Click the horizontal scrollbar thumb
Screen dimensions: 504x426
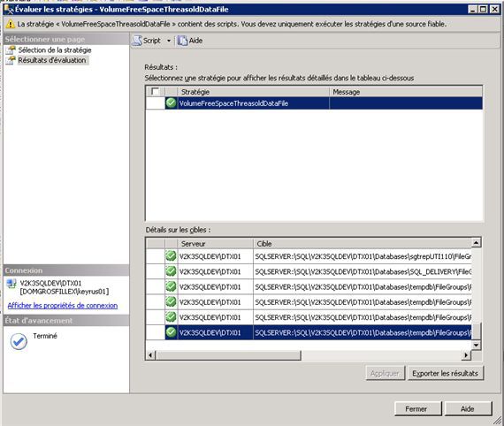click(x=228, y=355)
